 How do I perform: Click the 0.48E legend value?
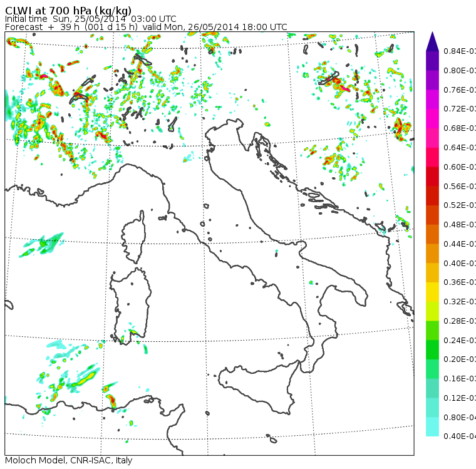[x=460, y=225]
